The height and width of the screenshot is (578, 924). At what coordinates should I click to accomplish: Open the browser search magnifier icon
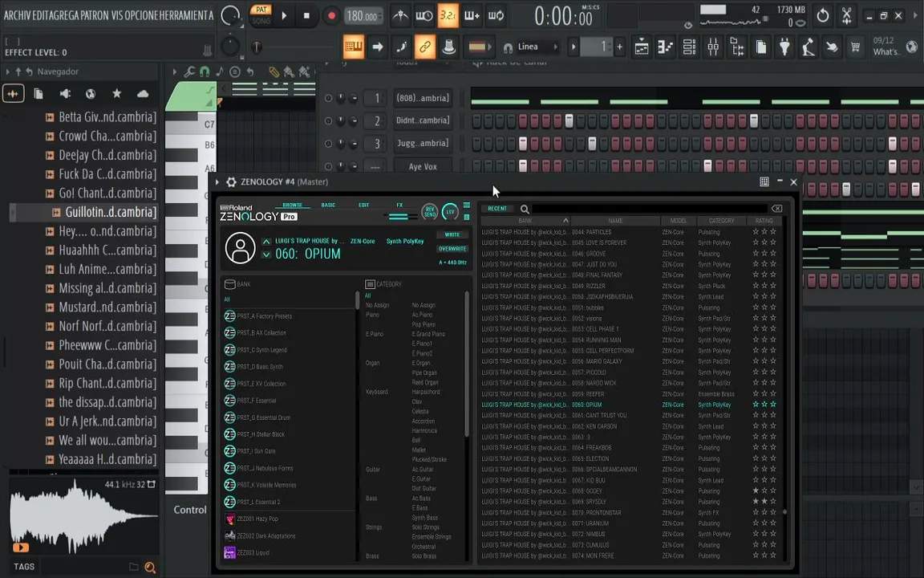pos(150,568)
